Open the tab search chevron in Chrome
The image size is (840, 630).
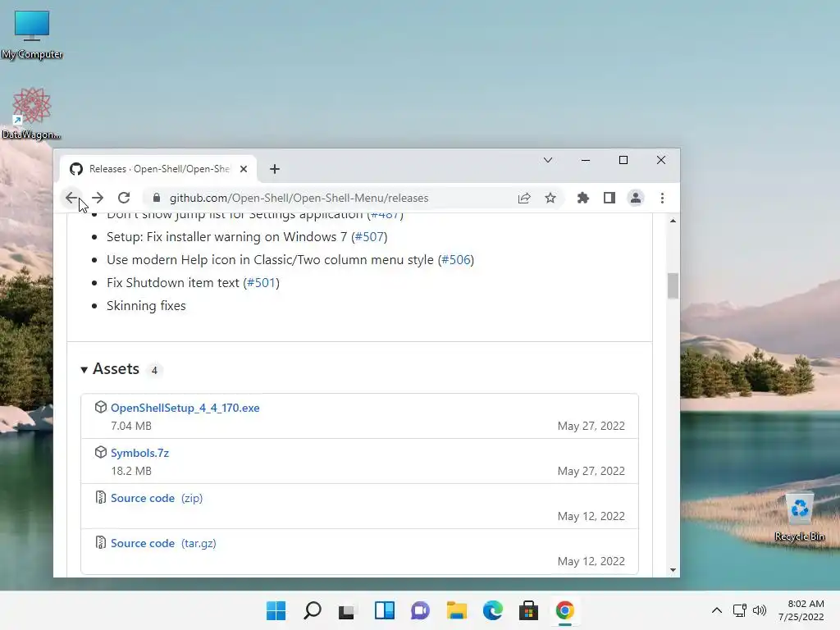[547, 160]
